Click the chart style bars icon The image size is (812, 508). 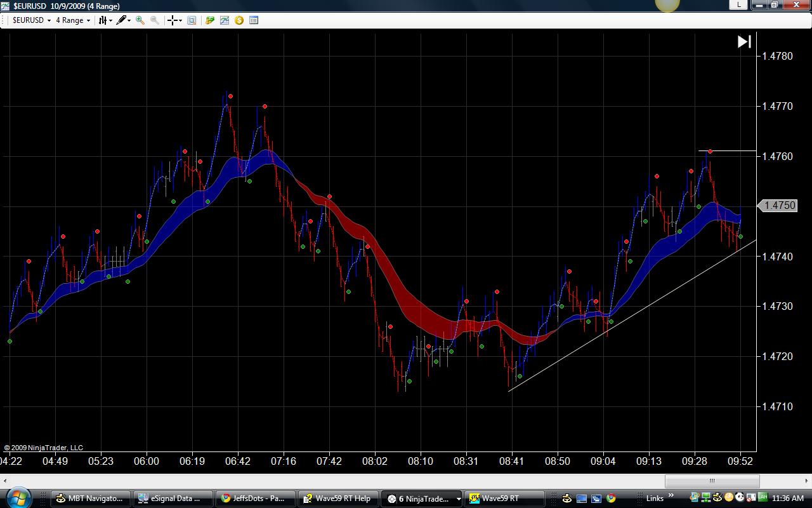tap(102, 20)
